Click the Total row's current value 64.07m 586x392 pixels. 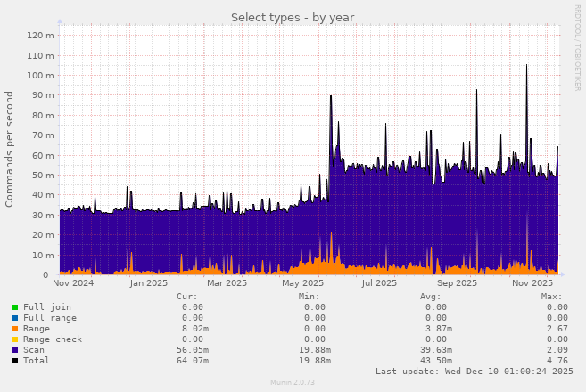(x=191, y=361)
